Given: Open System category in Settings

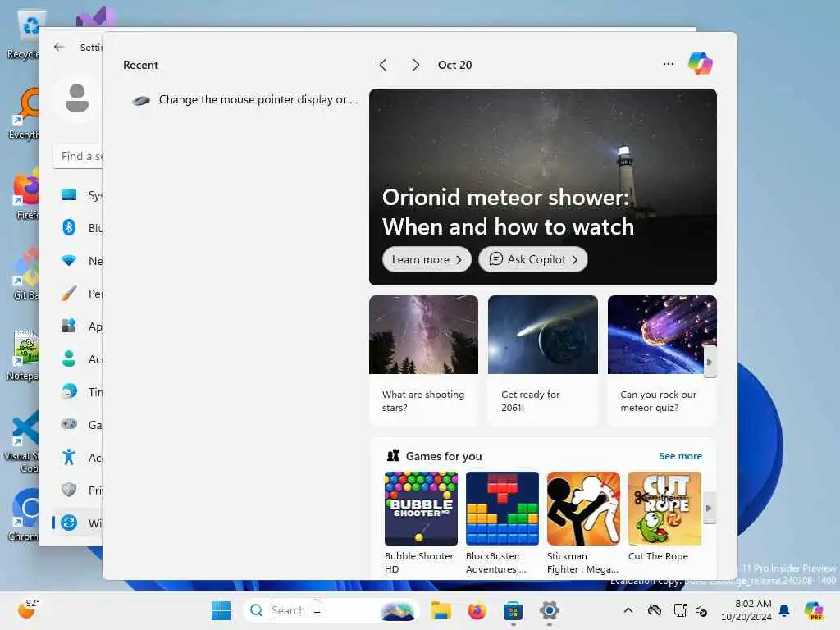Looking at the screenshot, I should tap(78, 195).
